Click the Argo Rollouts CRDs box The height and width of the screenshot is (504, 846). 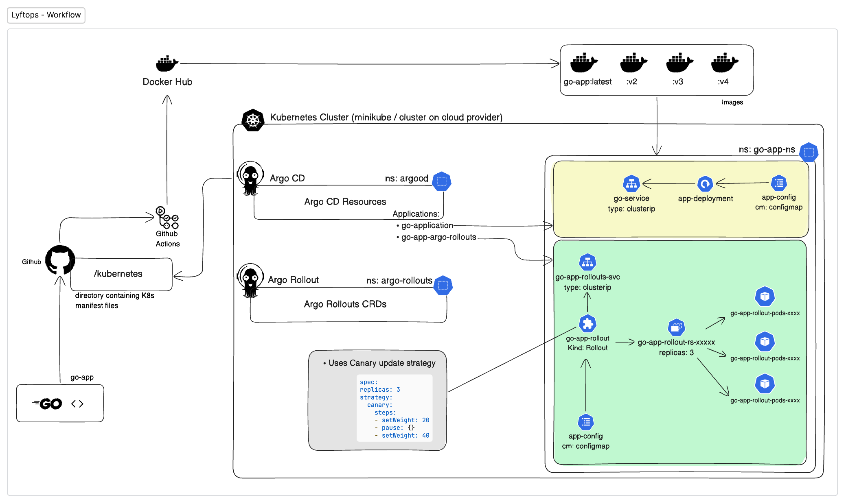tap(345, 304)
